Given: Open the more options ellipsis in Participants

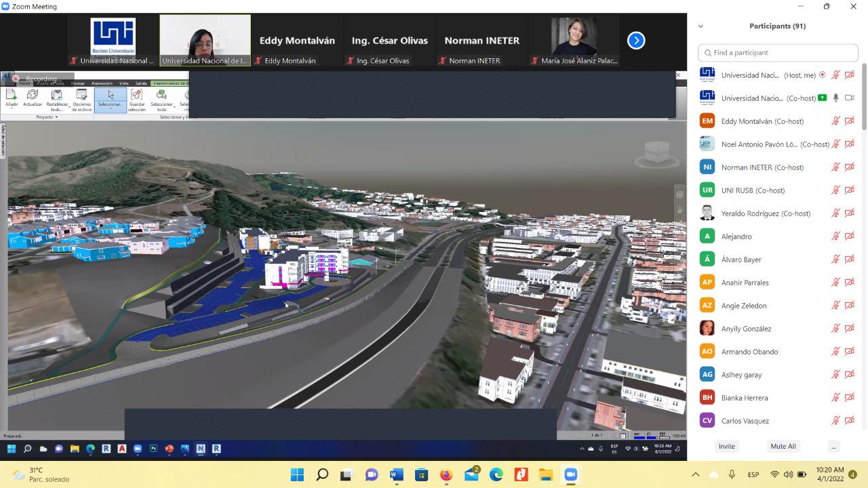Looking at the screenshot, I should [x=833, y=447].
